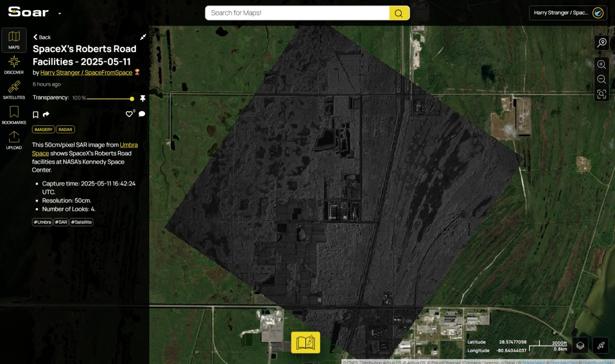The image size is (615, 364).
Task: Bookmark this map with bookmark icon
Action: 36,115
